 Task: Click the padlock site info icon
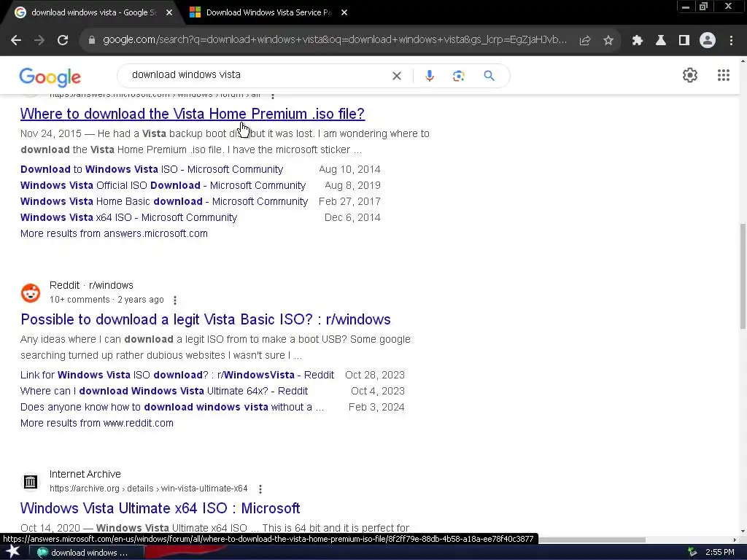92,41
